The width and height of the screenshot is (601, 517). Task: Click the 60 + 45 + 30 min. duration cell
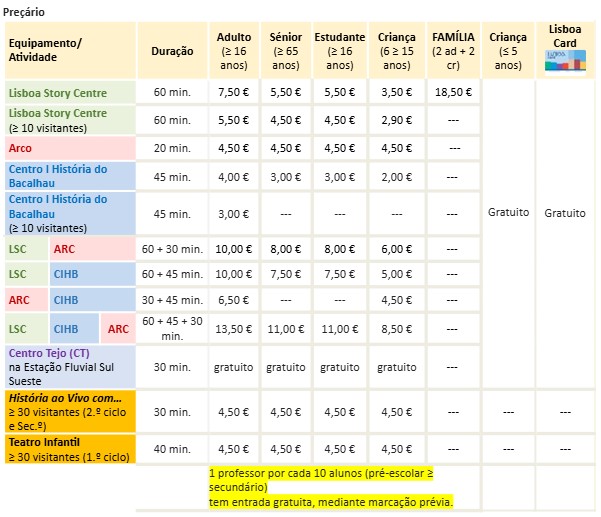(172, 327)
